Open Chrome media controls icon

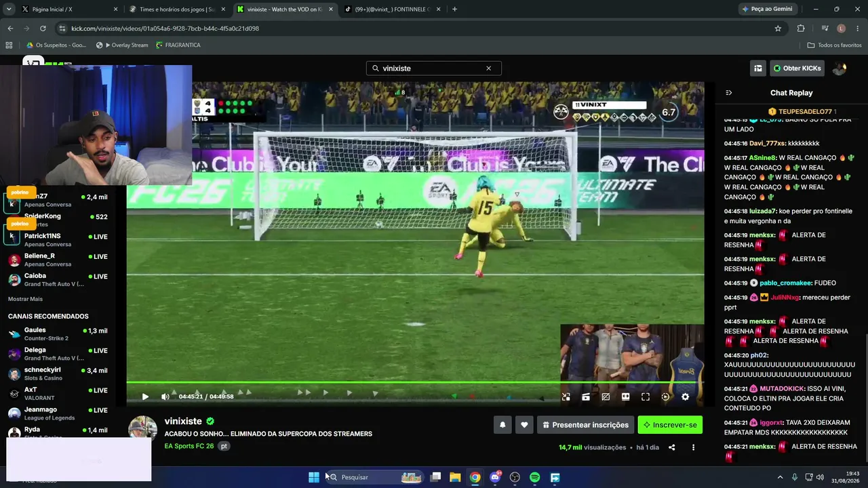tap(825, 28)
